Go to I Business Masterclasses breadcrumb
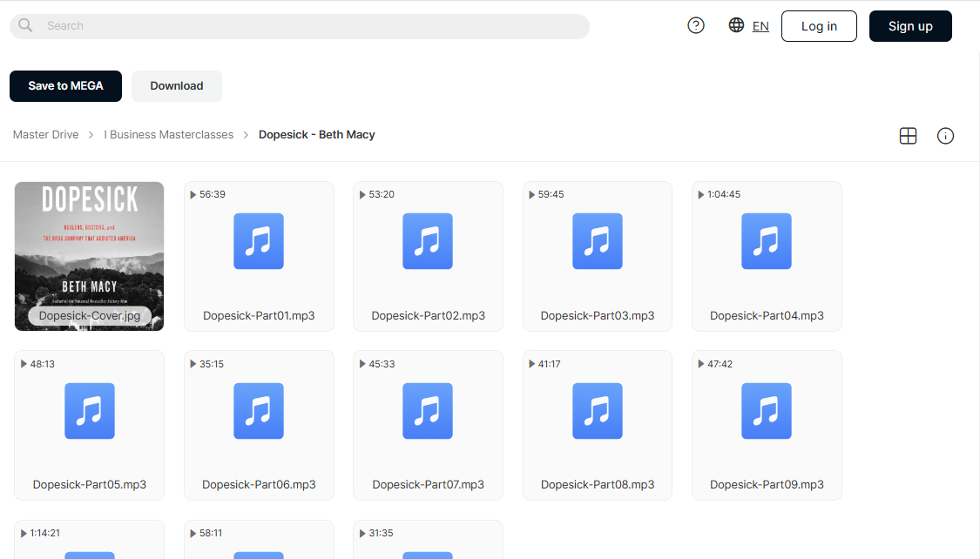Viewport: 980px width, 559px height. click(x=169, y=135)
